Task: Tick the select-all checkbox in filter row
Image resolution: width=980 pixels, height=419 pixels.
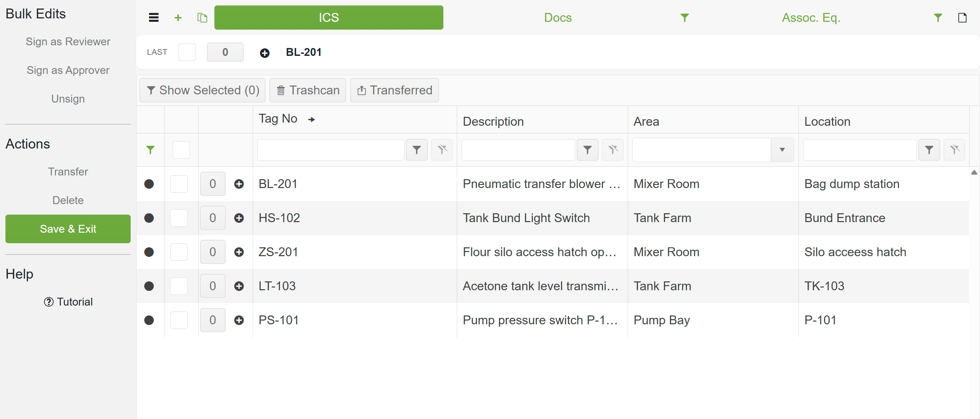Action: (x=181, y=150)
